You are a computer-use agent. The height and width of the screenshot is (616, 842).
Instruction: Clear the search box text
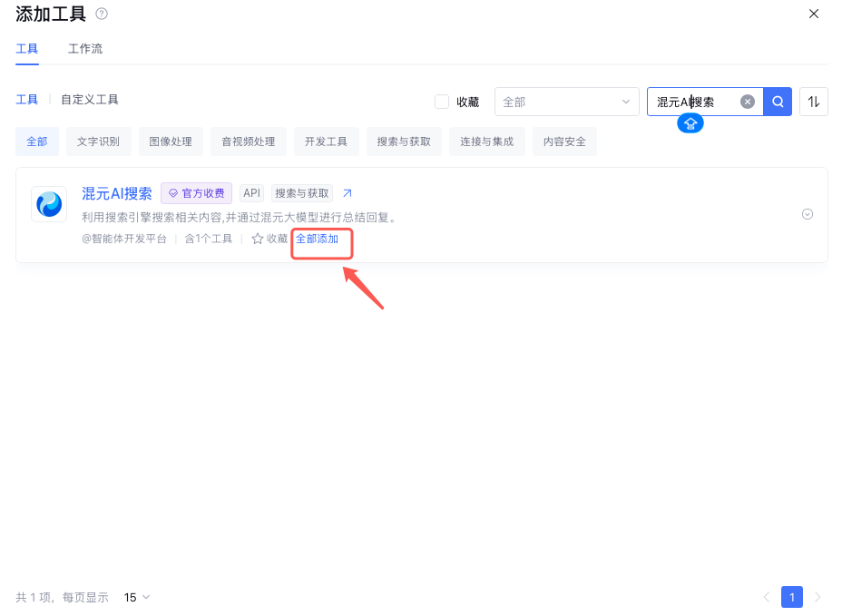point(747,102)
